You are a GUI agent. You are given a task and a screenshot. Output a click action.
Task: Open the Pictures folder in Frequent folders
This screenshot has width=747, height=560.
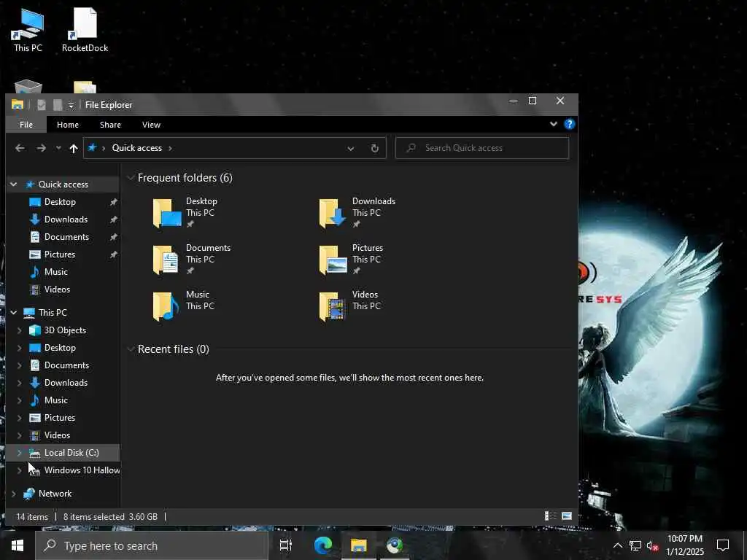pos(351,260)
